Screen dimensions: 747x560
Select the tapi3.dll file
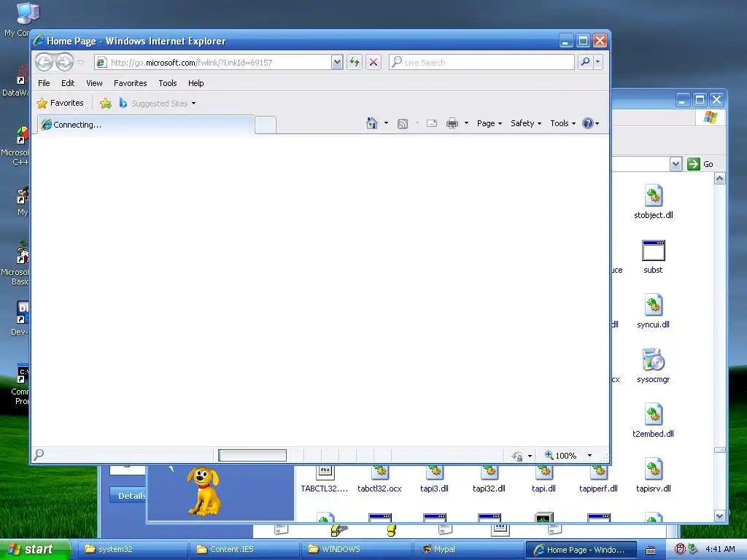pyautogui.click(x=434, y=480)
